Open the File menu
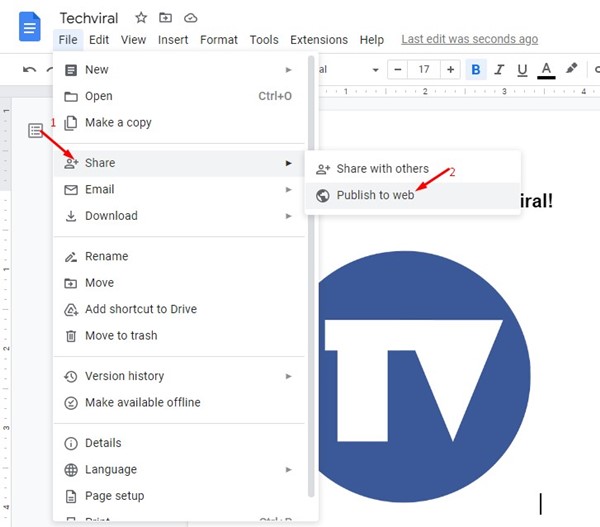Image resolution: width=600 pixels, height=527 pixels. coord(68,40)
